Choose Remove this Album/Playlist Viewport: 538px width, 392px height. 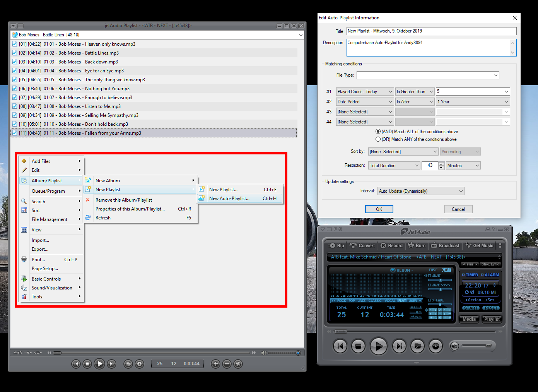coord(140,200)
